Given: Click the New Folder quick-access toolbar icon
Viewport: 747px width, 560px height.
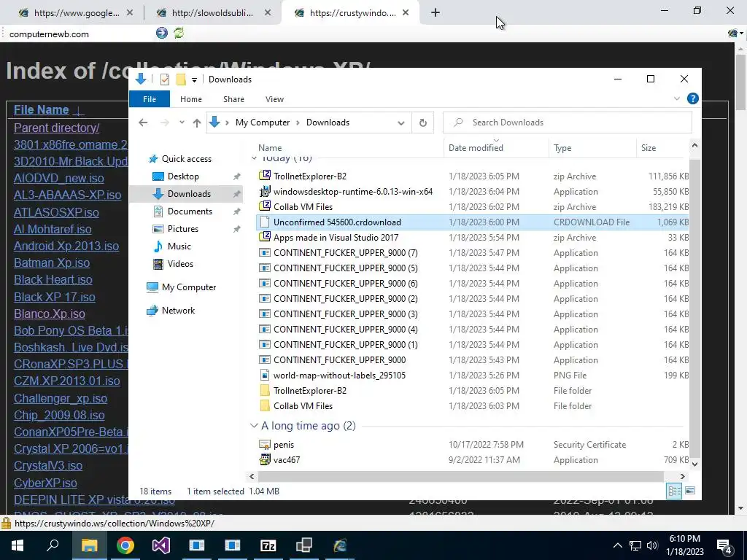Looking at the screenshot, I should click(181, 79).
